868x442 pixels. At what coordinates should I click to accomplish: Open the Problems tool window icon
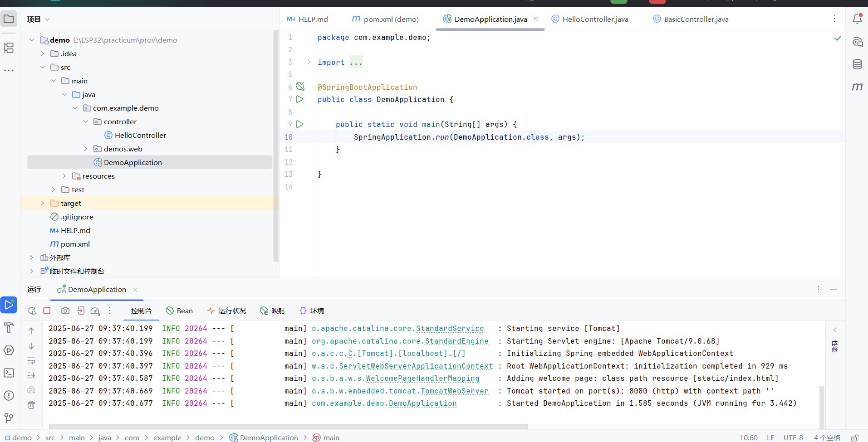[x=9, y=395]
